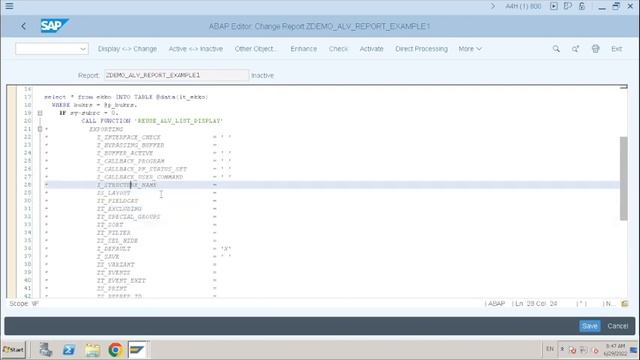Click the EN language indicator in tray

coord(550,349)
